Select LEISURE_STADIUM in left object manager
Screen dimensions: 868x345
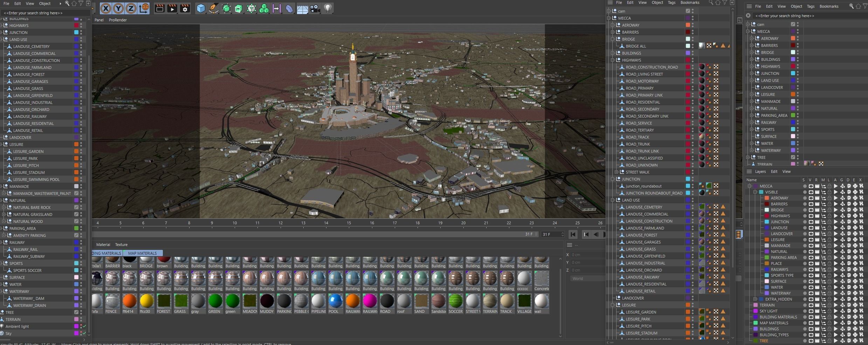[x=29, y=172]
